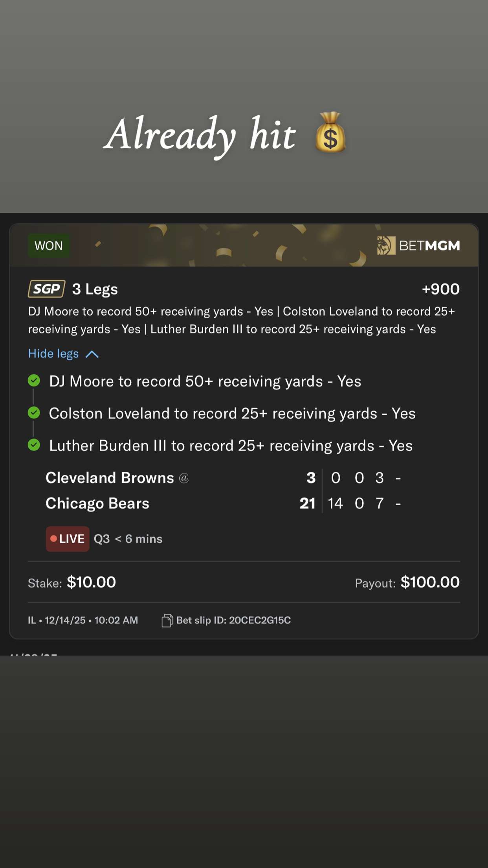Viewport: 488px width, 868px height.
Task: Click the Q3 < 6 mins game clock
Action: (128, 539)
